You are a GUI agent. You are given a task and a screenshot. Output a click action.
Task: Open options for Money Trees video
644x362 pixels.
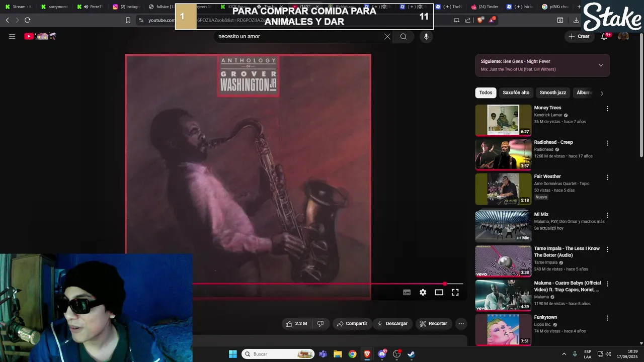pyautogui.click(x=607, y=109)
